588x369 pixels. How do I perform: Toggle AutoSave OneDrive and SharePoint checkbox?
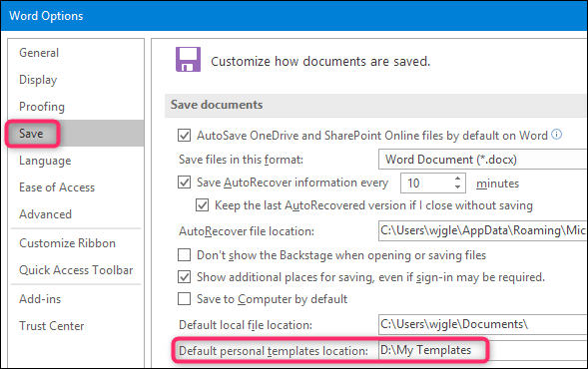184,136
